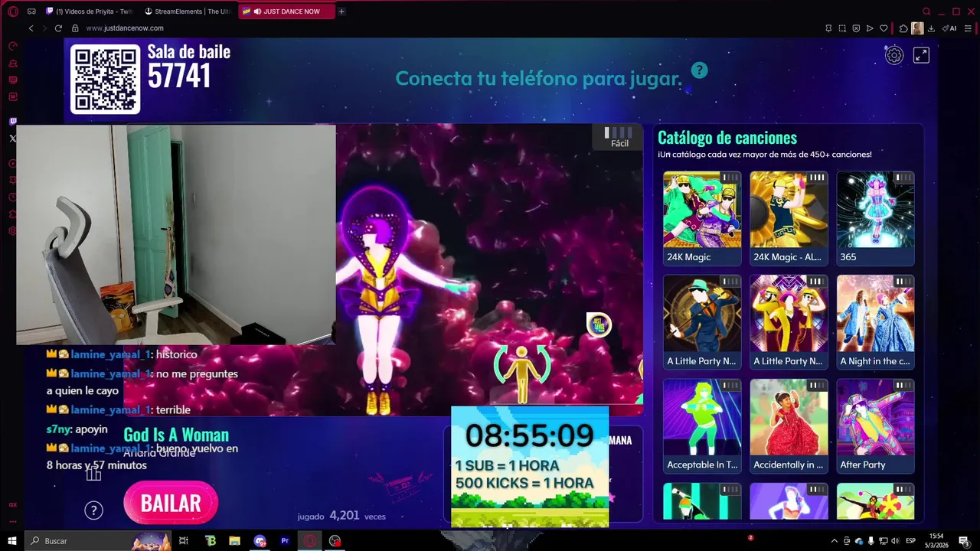Screen dimensions: 980x551
Task: Toggle fullscreen mode in Just Dance
Action: (921, 55)
